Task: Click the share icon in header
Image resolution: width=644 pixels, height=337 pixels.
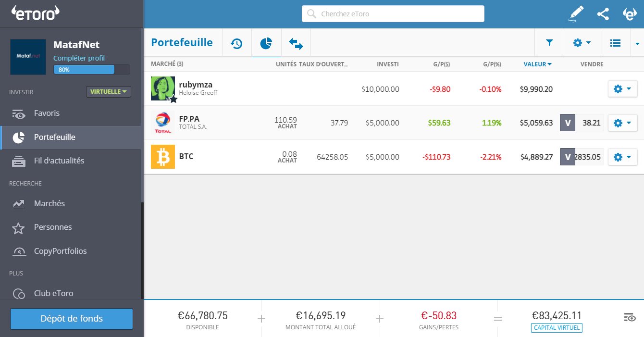Action: tap(603, 14)
